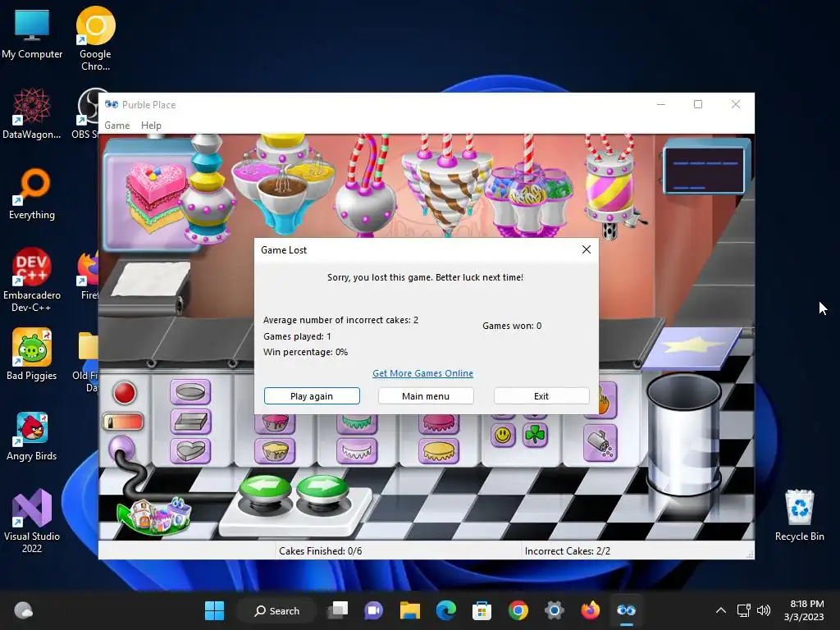Click the cake order picture screen
840x630 pixels.
pos(152,195)
